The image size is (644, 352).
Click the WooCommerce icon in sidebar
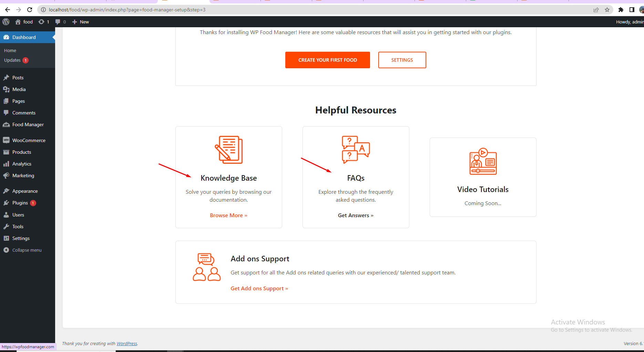click(6, 140)
